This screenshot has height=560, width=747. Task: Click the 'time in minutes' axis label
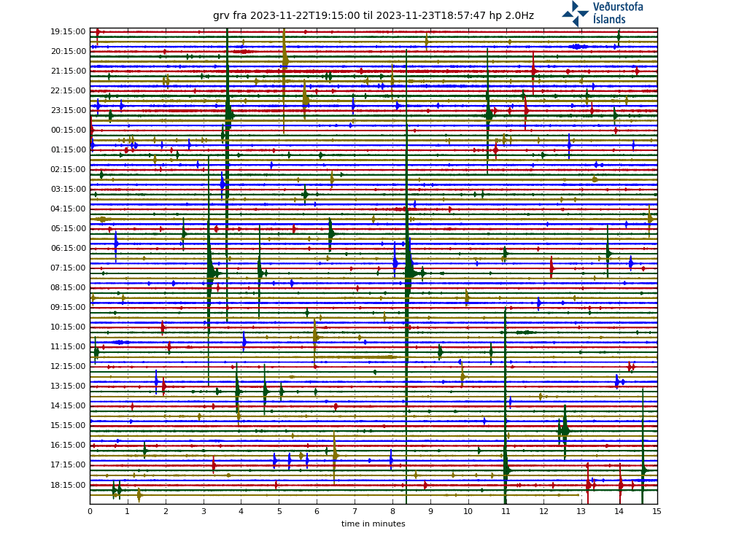(373, 524)
